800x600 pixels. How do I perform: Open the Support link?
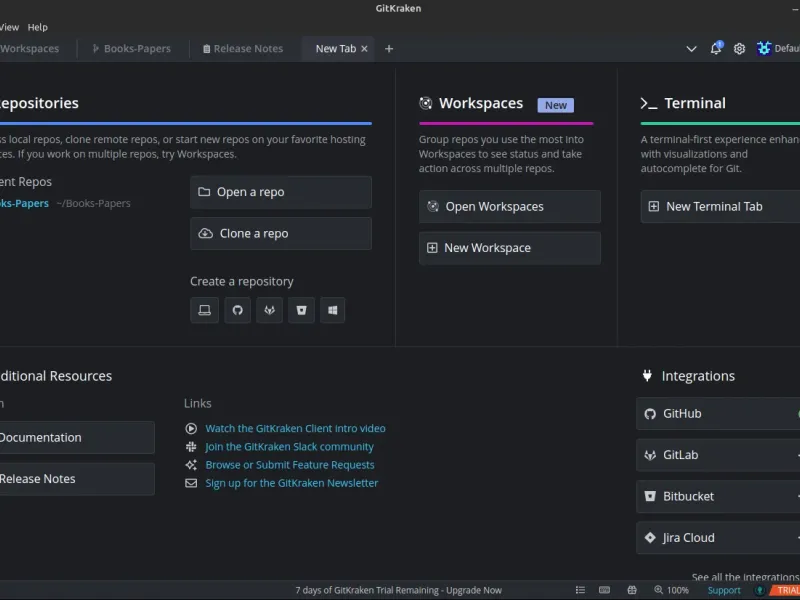724,590
